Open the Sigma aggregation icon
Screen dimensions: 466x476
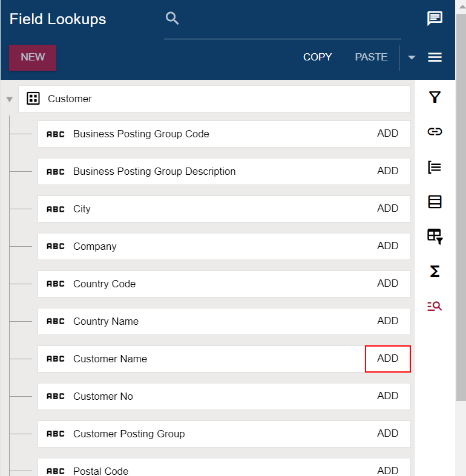click(x=435, y=272)
